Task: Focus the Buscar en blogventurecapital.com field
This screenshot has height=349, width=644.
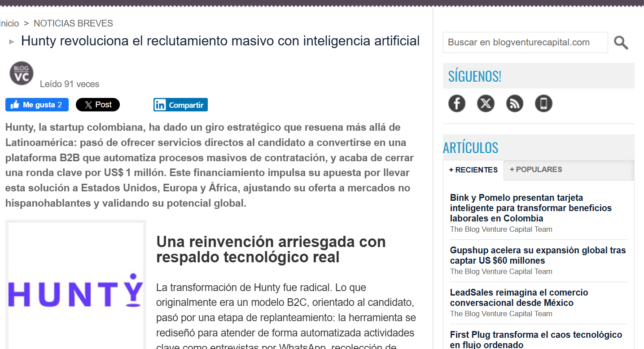Action: click(525, 42)
